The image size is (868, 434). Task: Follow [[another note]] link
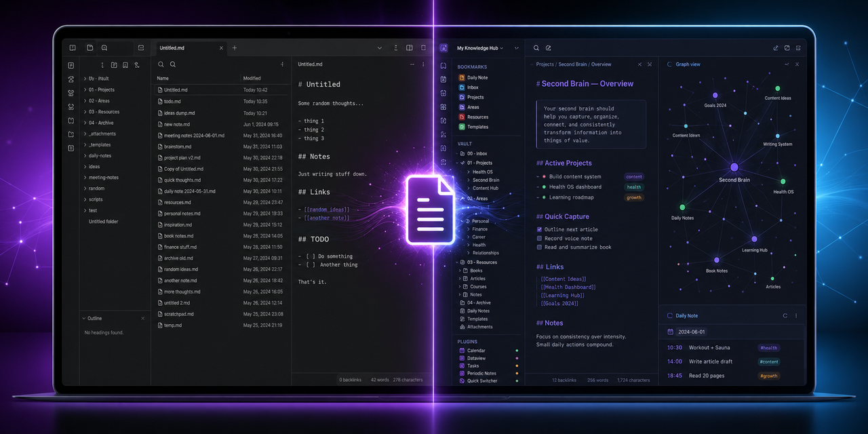point(327,218)
